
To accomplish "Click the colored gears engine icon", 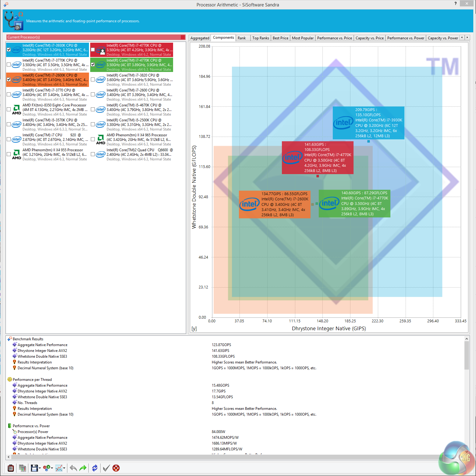I will click(x=47, y=468).
